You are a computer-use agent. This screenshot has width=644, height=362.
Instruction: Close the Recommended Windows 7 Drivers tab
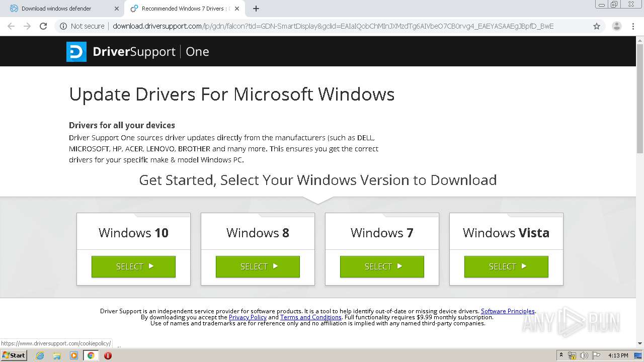(x=237, y=9)
